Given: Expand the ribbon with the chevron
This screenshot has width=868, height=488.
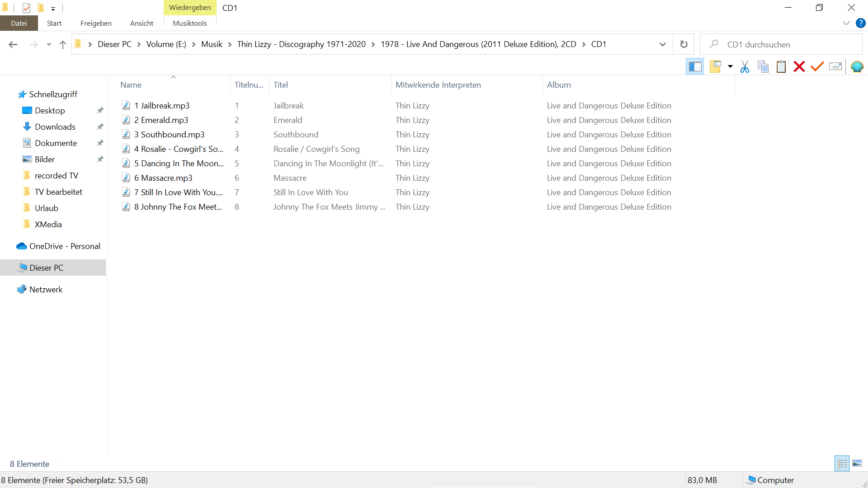Looking at the screenshot, I should tap(846, 23).
